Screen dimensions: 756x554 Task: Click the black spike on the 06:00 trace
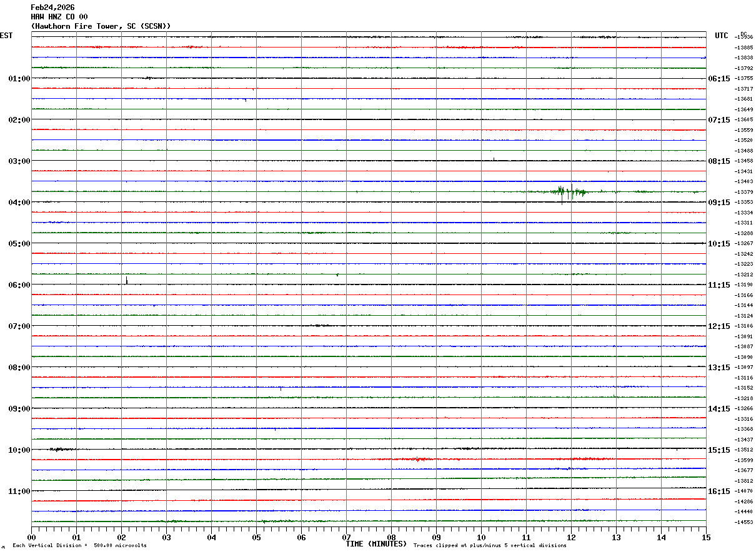click(127, 280)
